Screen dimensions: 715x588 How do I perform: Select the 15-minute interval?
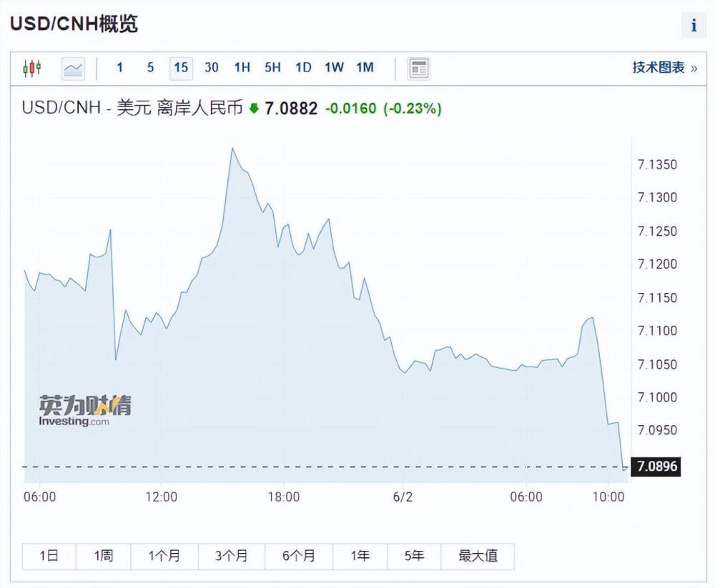181,68
